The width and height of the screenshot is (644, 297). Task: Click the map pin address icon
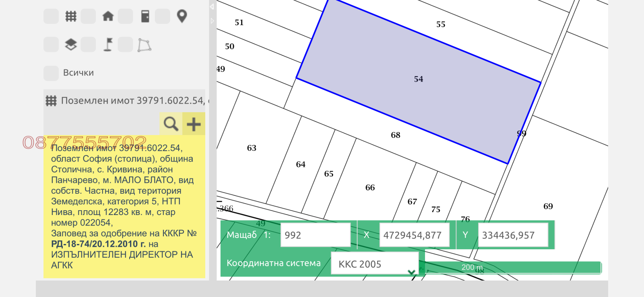point(182,16)
